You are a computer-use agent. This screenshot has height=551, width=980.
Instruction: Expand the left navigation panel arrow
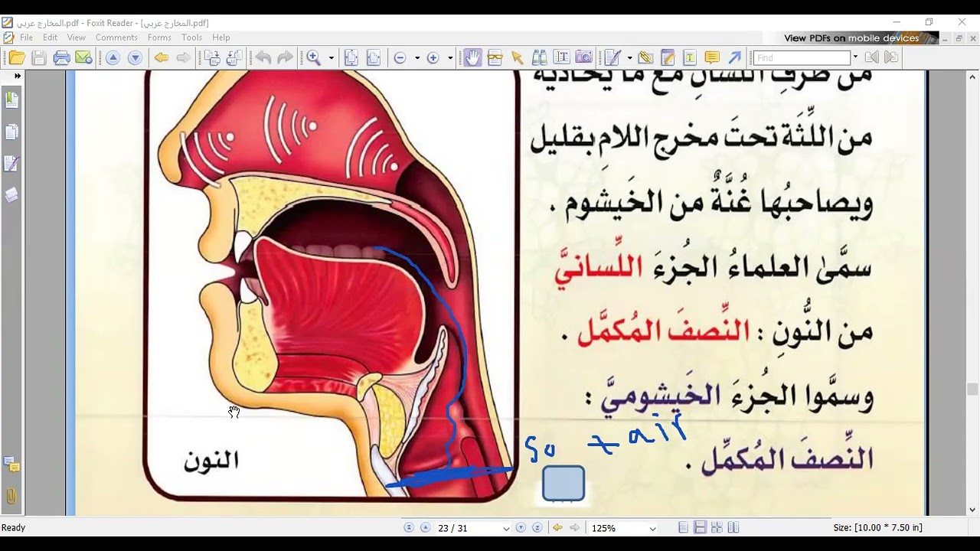[17, 76]
